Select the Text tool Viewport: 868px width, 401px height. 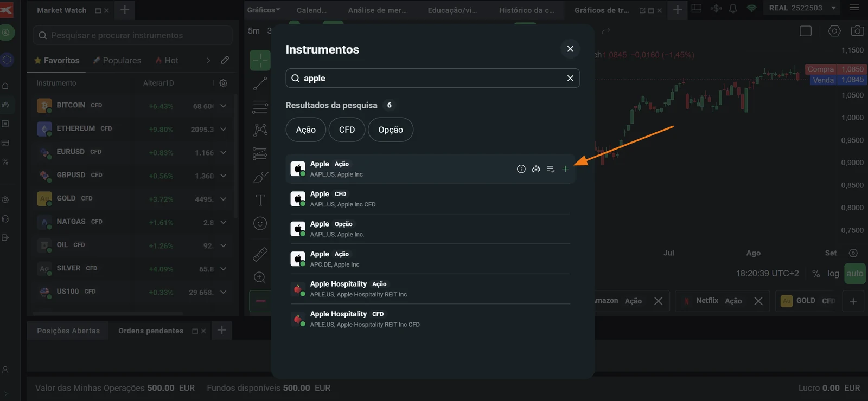pos(260,200)
